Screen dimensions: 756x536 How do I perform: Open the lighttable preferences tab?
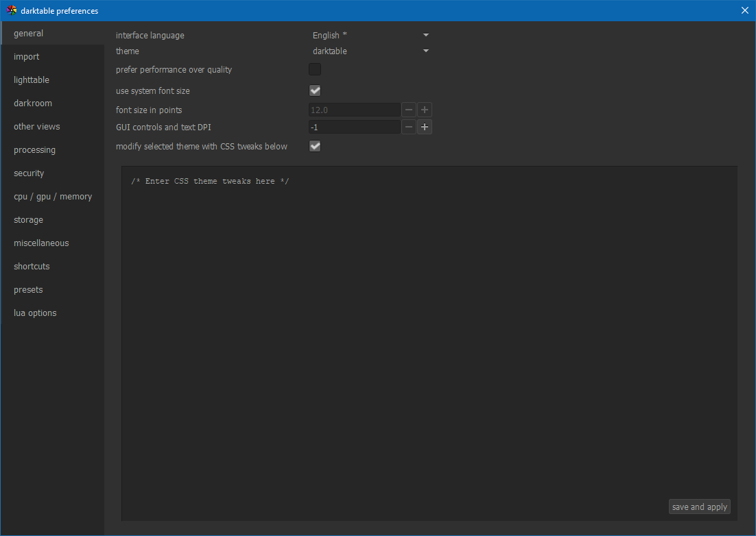(x=52, y=80)
